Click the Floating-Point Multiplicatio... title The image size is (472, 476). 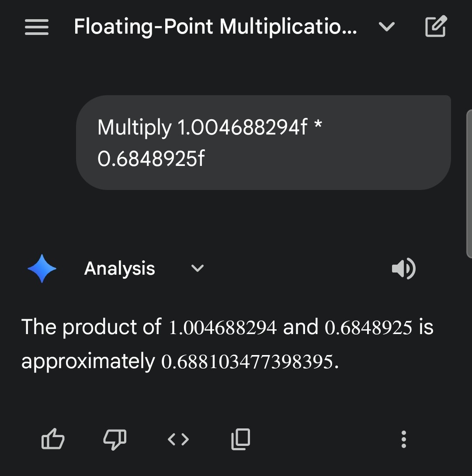(x=215, y=27)
